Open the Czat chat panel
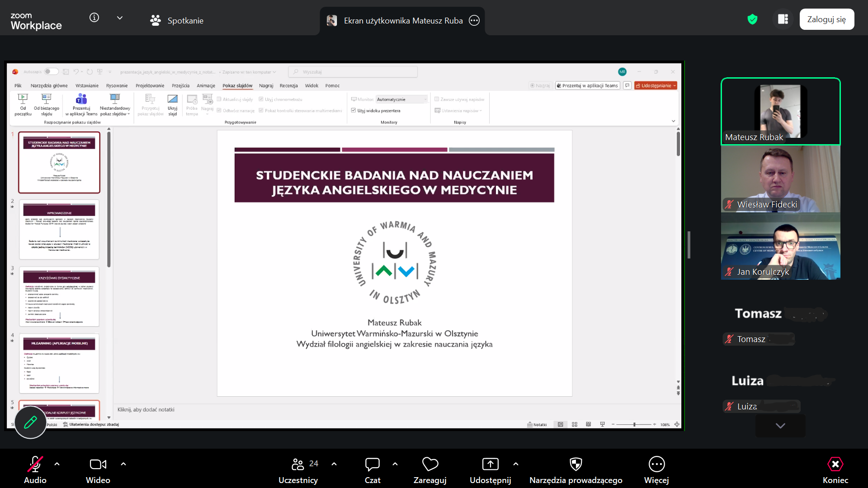 [x=372, y=465]
